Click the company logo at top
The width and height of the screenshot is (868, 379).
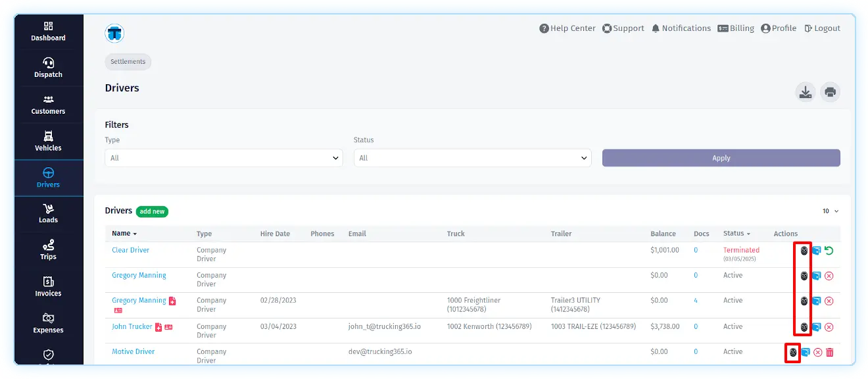click(114, 33)
